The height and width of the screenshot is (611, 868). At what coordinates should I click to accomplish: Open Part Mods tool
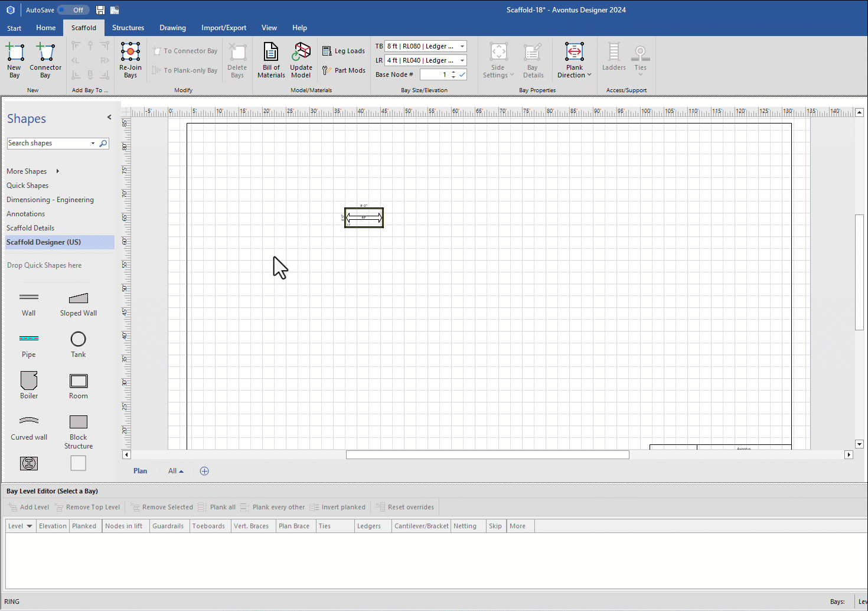coord(344,70)
